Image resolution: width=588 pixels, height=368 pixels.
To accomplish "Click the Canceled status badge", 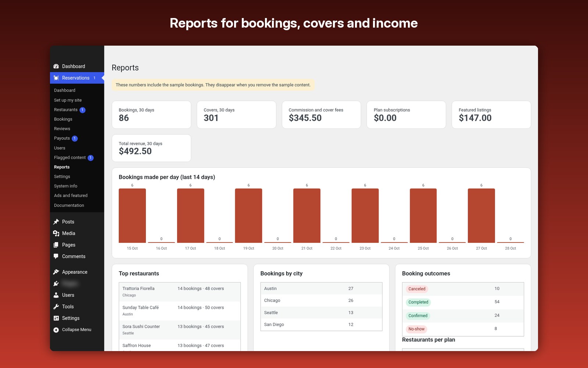I will (x=417, y=289).
